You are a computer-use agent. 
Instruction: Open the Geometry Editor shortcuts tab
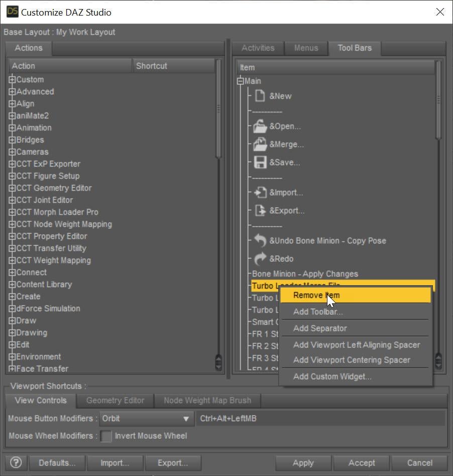116,400
